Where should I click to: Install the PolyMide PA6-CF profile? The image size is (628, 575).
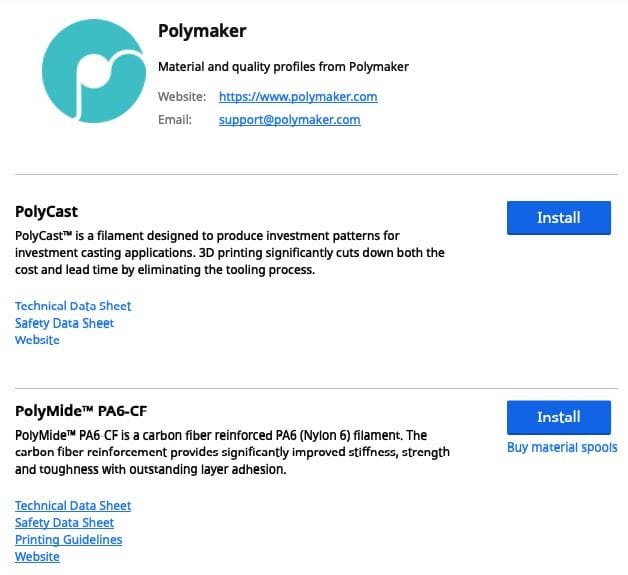pos(558,417)
